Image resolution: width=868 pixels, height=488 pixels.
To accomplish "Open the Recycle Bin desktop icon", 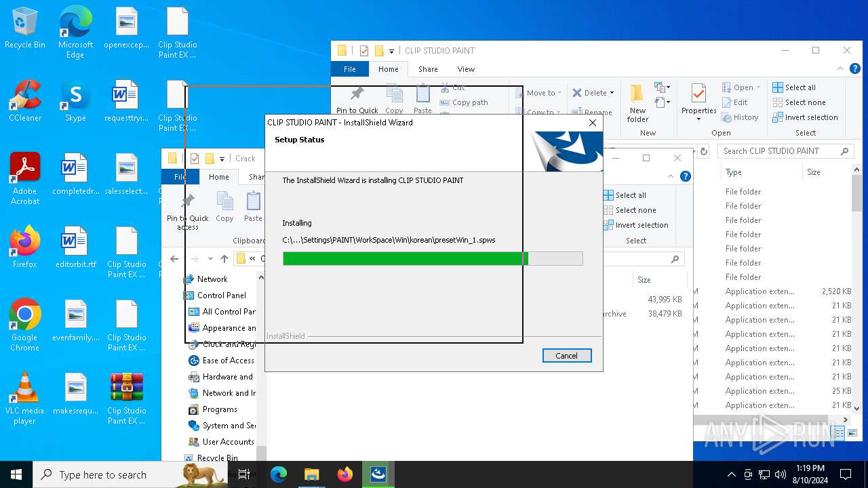I will 25,27.
